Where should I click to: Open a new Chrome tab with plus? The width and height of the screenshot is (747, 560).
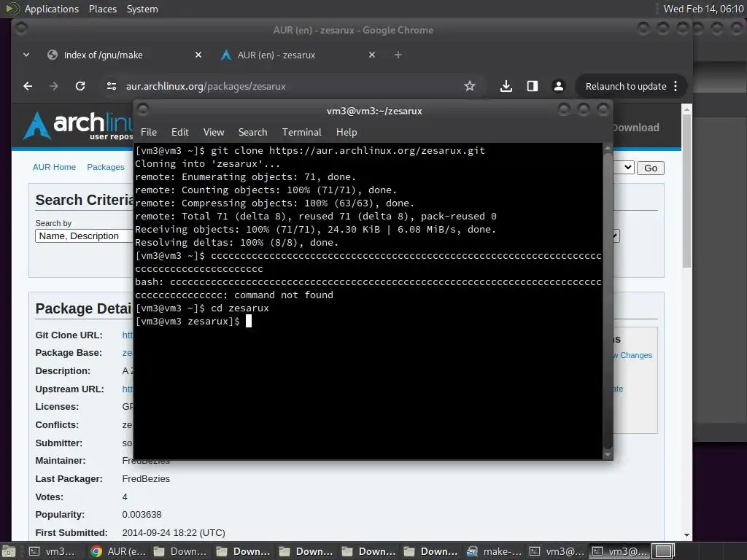(x=398, y=55)
